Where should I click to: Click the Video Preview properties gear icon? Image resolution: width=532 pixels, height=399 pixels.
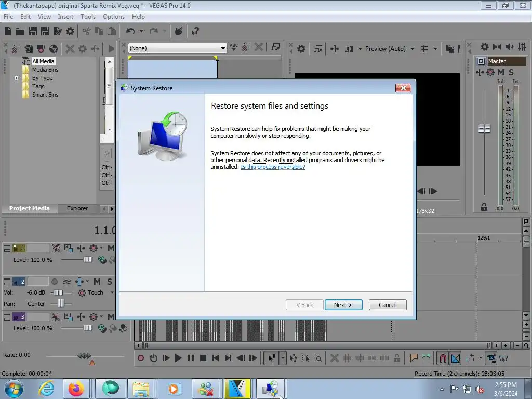(301, 49)
